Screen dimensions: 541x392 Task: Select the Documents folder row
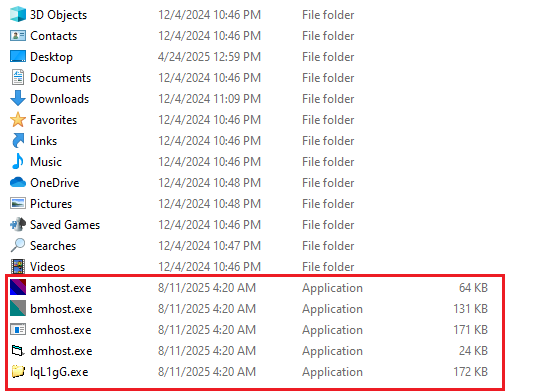(182, 78)
